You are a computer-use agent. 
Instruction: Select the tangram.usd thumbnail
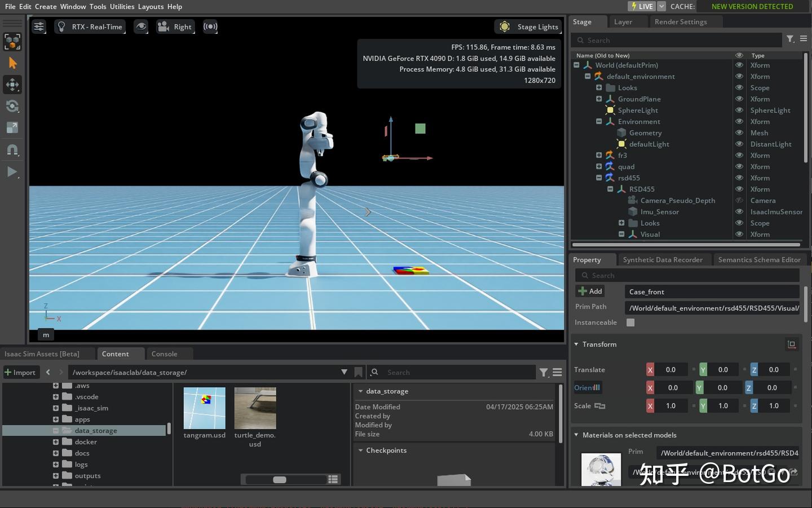point(204,408)
